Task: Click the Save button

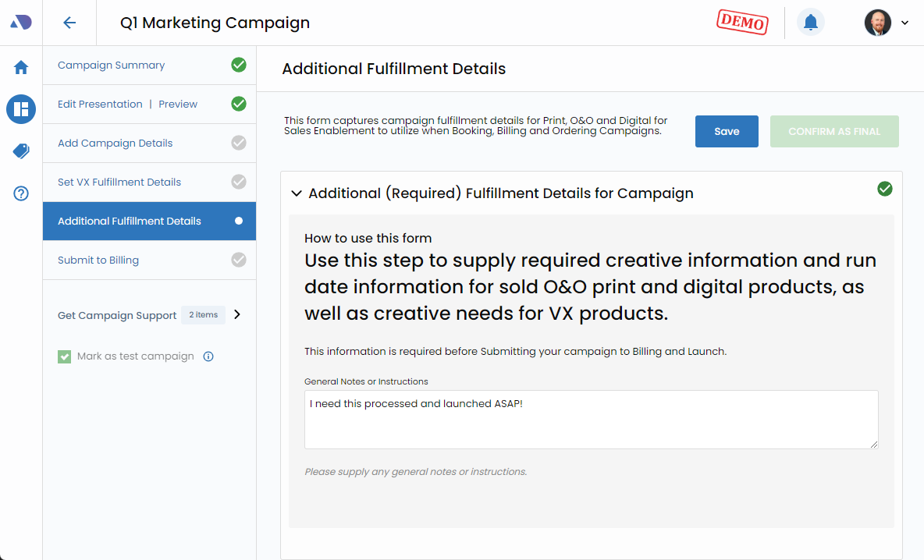Action: [x=726, y=132]
